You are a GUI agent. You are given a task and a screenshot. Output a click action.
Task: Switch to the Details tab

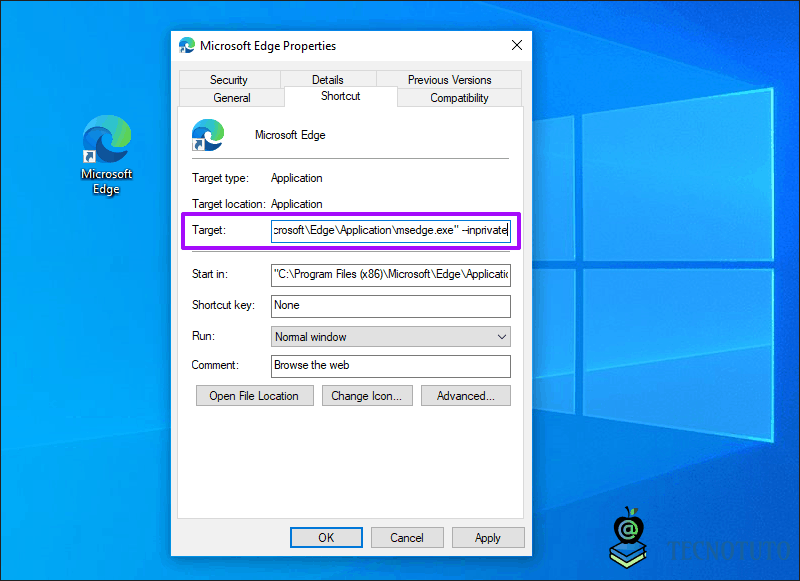pos(328,80)
